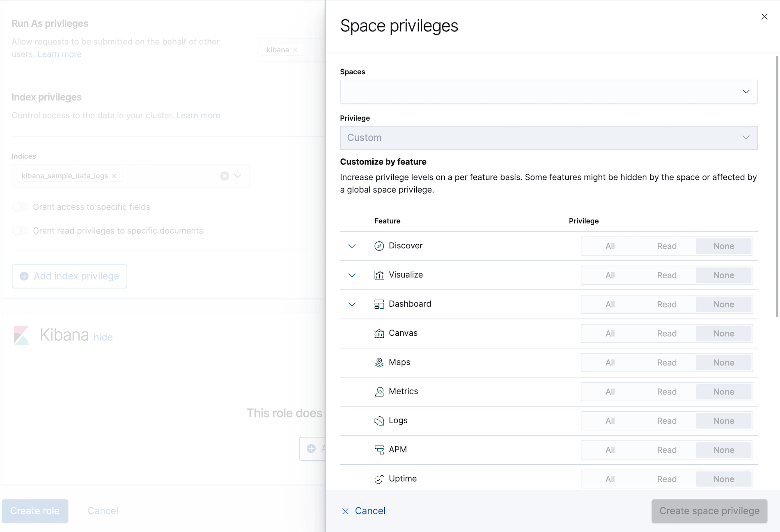Click the APM feature icon
Viewport: 780px width, 532px height.
379,449
